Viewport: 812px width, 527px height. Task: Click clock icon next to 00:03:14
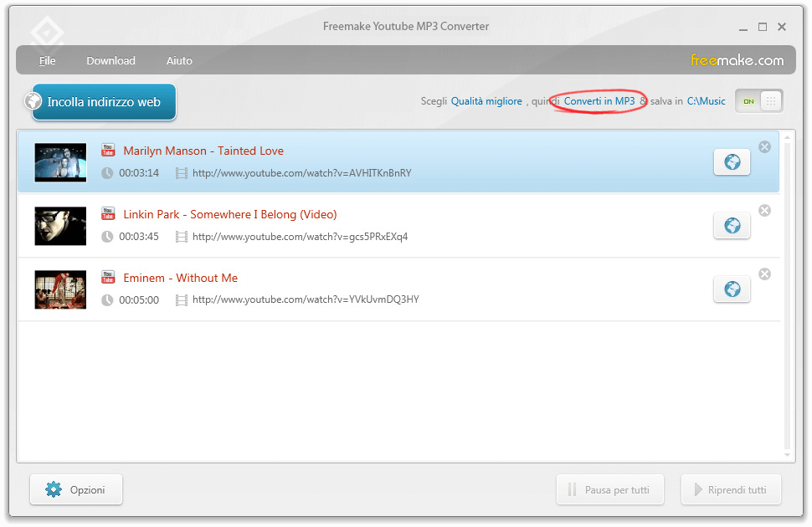click(107, 173)
